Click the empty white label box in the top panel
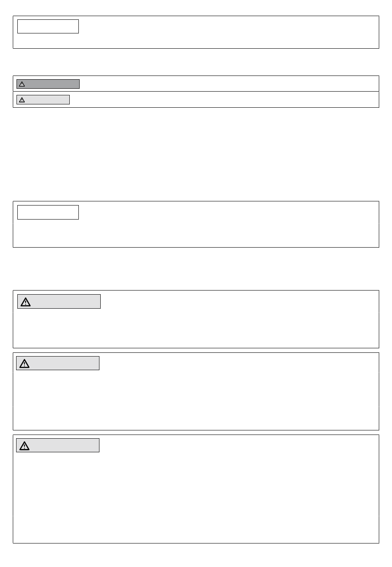 48,26
